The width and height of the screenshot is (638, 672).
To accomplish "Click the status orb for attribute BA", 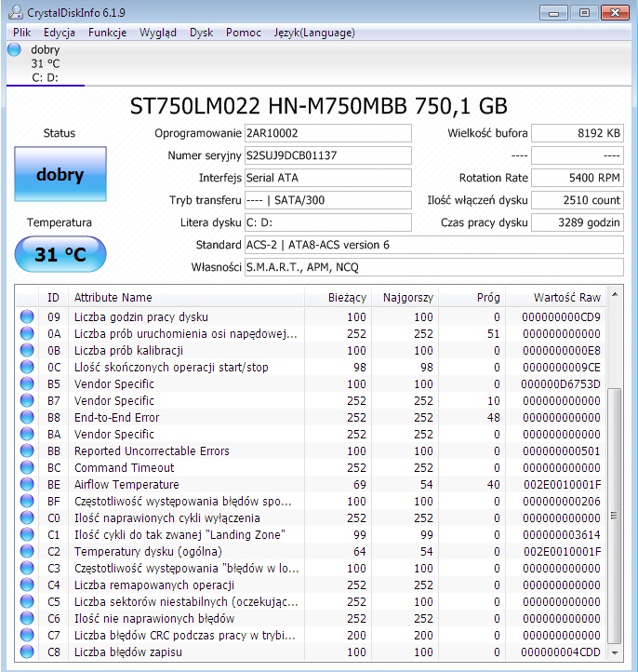I will tap(27, 434).
